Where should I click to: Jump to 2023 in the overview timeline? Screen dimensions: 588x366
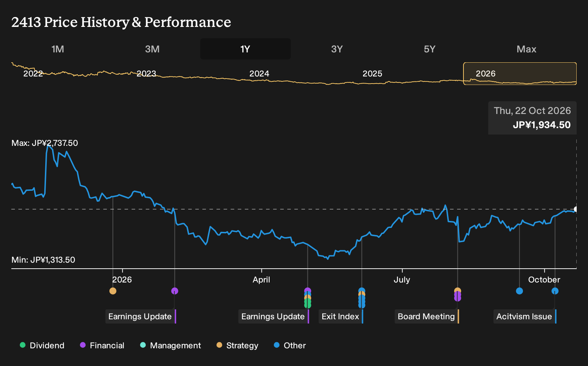tap(146, 74)
